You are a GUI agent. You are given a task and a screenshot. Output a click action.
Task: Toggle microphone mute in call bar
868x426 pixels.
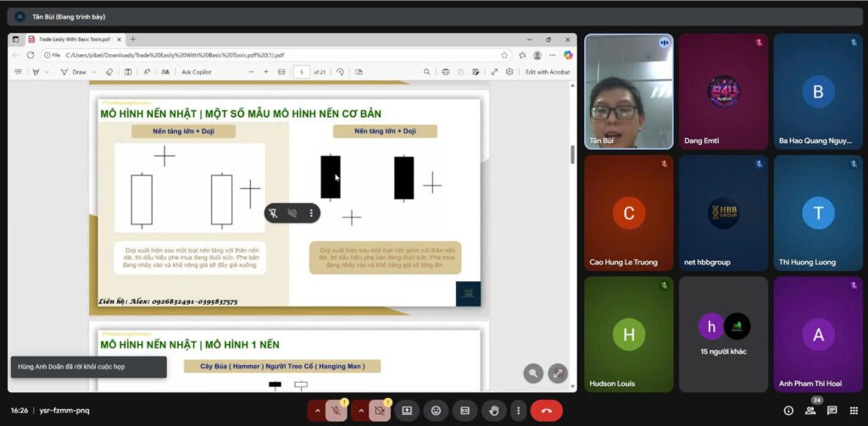337,411
